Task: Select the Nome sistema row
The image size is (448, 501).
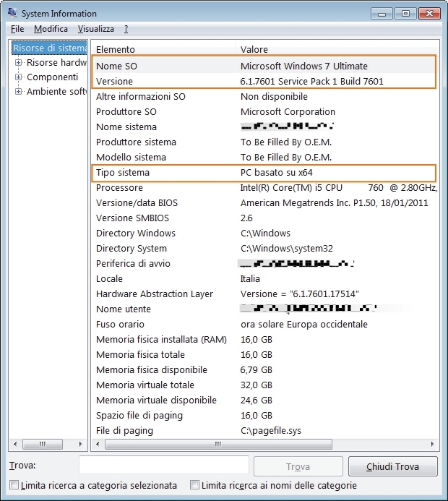Action: [264, 127]
